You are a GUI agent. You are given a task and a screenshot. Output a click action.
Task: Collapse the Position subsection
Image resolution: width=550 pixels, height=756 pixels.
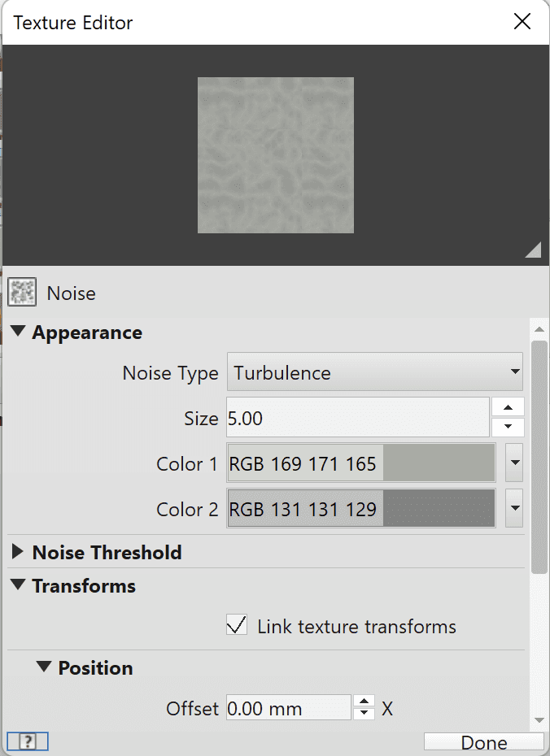44,667
